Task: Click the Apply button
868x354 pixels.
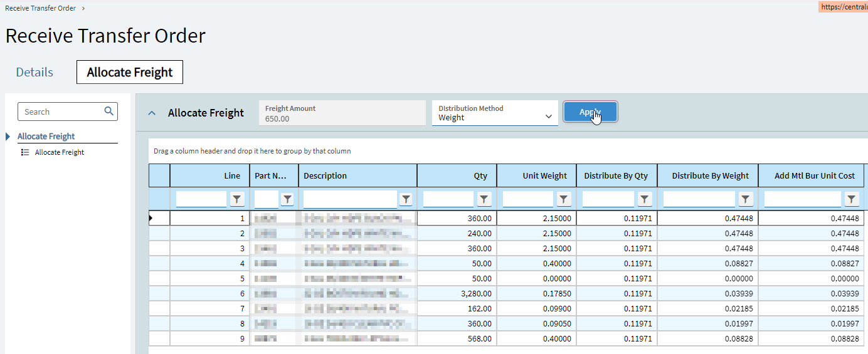Action: pyautogui.click(x=590, y=112)
